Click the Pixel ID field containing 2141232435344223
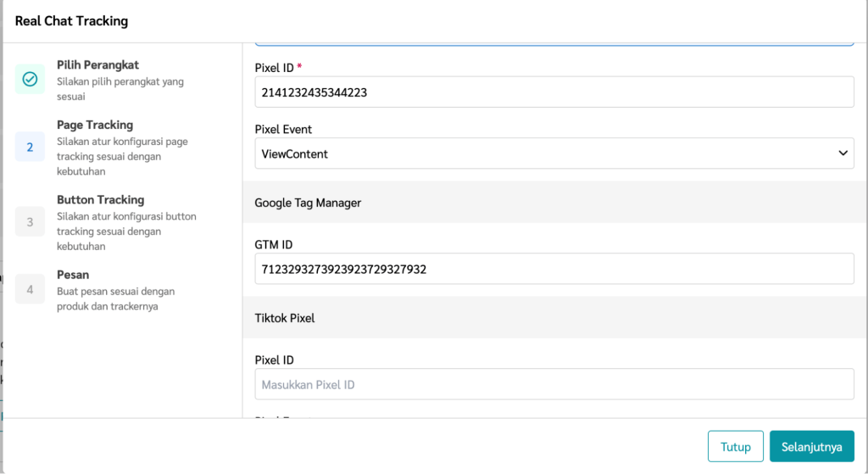 click(x=554, y=92)
